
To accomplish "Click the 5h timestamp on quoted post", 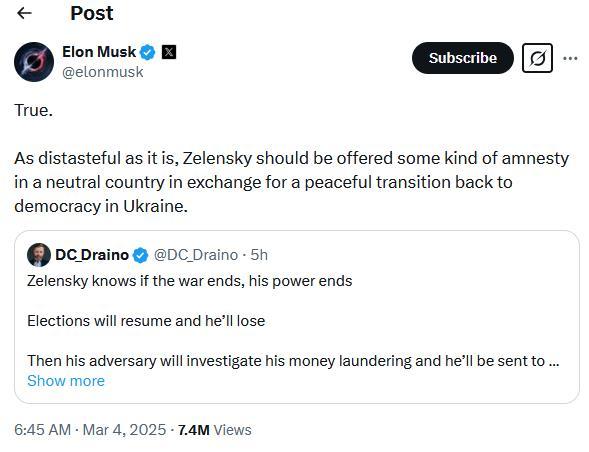I will pos(259,255).
